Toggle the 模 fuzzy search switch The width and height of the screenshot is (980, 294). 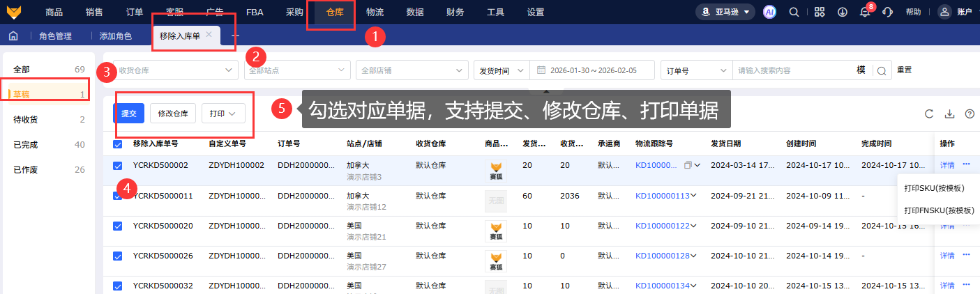(861, 70)
